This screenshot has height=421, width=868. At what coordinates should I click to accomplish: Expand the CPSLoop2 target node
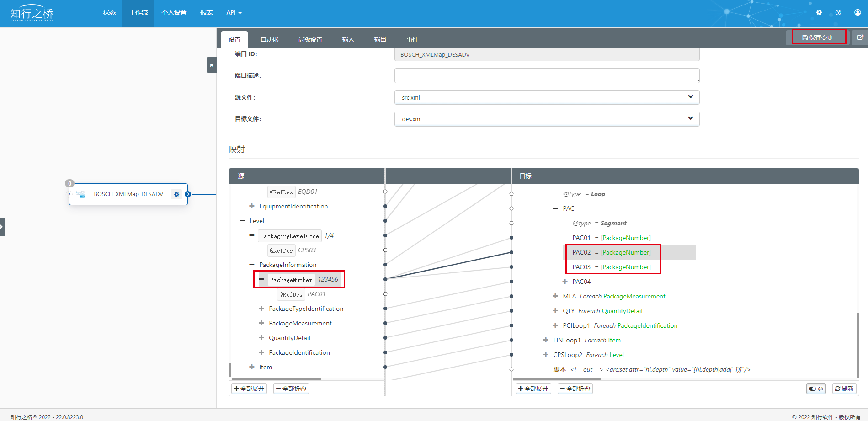[x=546, y=355]
